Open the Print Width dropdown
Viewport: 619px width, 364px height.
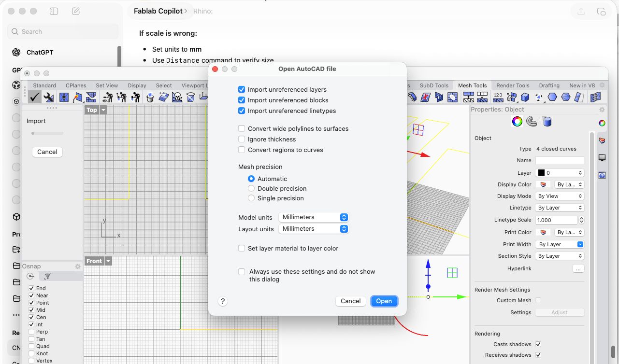pyautogui.click(x=560, y=244)
